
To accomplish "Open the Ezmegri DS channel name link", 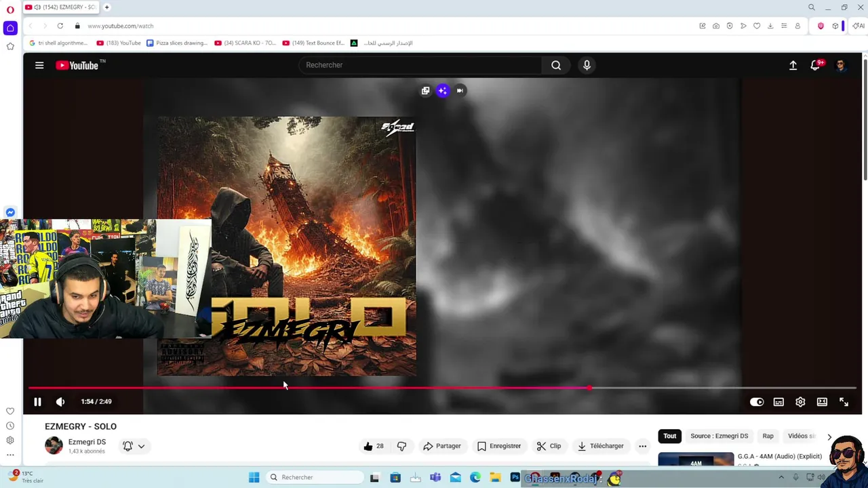I will [x=87, y=442].
